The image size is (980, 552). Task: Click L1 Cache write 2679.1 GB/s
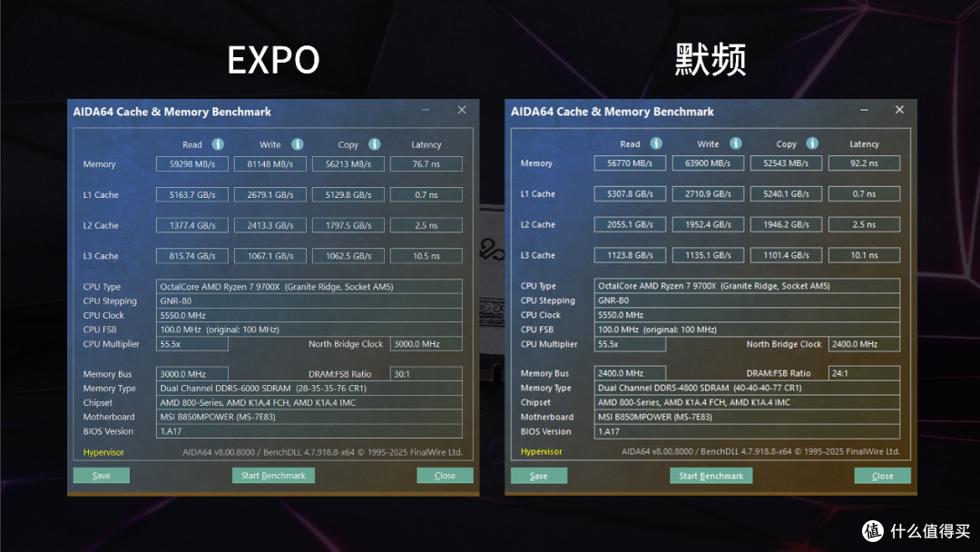[x=270, y=194]
